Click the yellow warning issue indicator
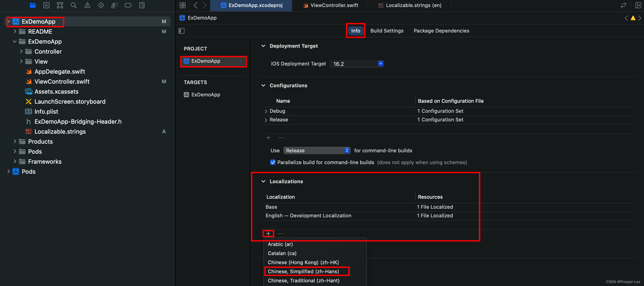Image resolution: width=644 pixels, height=286 pixels. coord(633,18)
